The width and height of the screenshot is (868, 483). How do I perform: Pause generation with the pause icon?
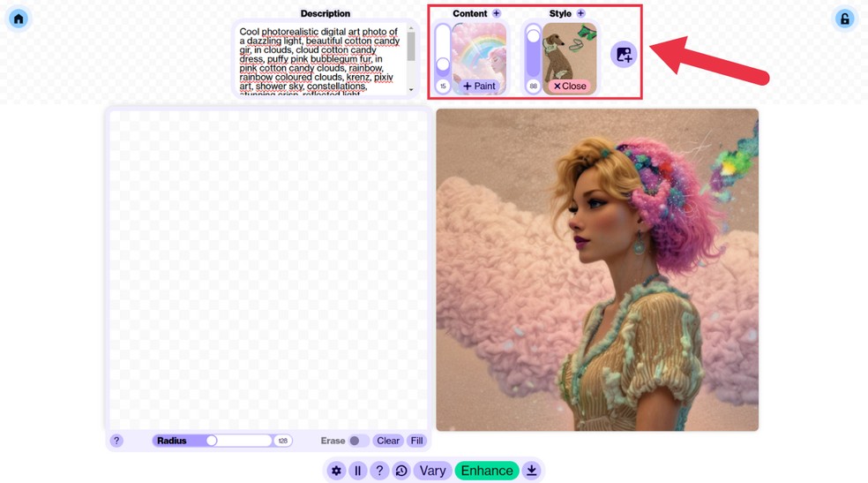pyautogui.click(x=357, y=471)
